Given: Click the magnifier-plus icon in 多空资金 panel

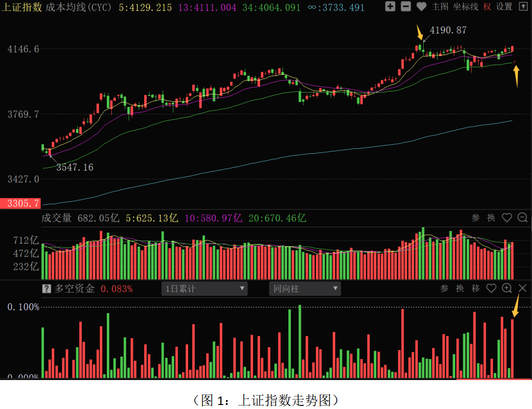Looking at the screenshot, I should click(x=507, y=288).
